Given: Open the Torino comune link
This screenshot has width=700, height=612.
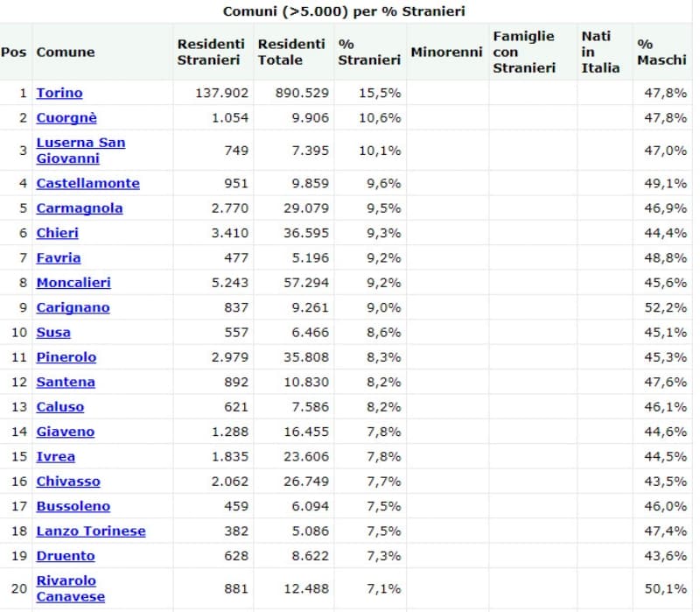Looking at the screenshot, I should (x=59, y=93).
